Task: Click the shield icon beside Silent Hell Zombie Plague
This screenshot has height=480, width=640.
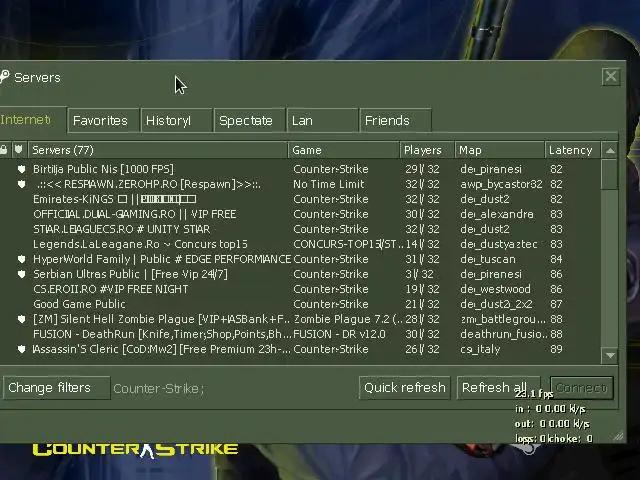Action: coord(21,319)
